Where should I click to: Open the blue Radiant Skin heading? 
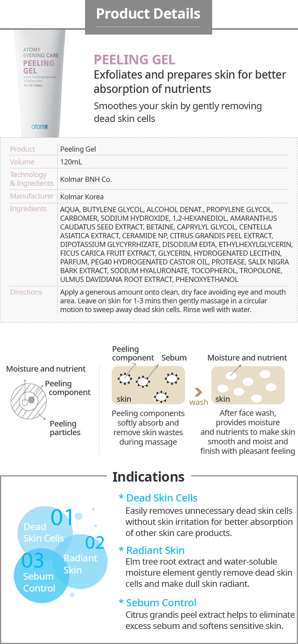[x=155, y=550]
